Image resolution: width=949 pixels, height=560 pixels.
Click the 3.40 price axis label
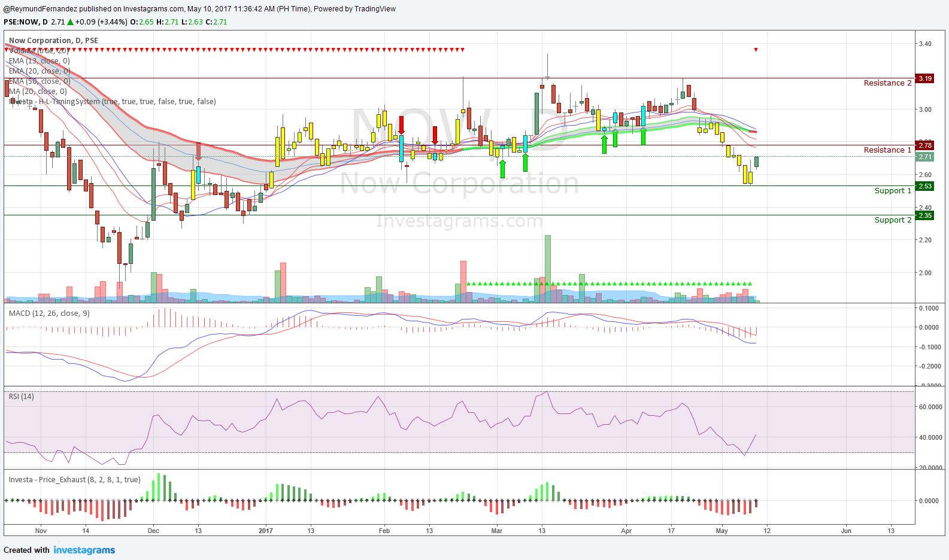[x=925, y=44]
